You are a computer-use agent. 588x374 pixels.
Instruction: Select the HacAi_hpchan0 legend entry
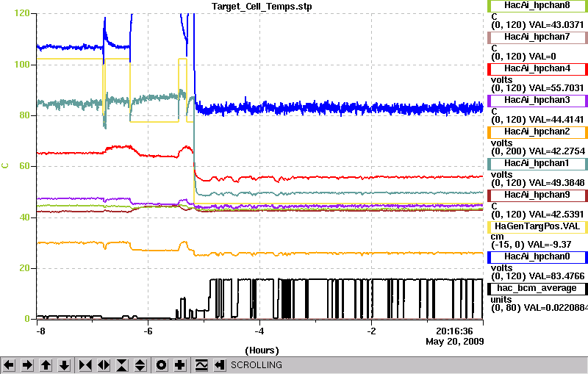pyautogui.click(x=537, y=256)
